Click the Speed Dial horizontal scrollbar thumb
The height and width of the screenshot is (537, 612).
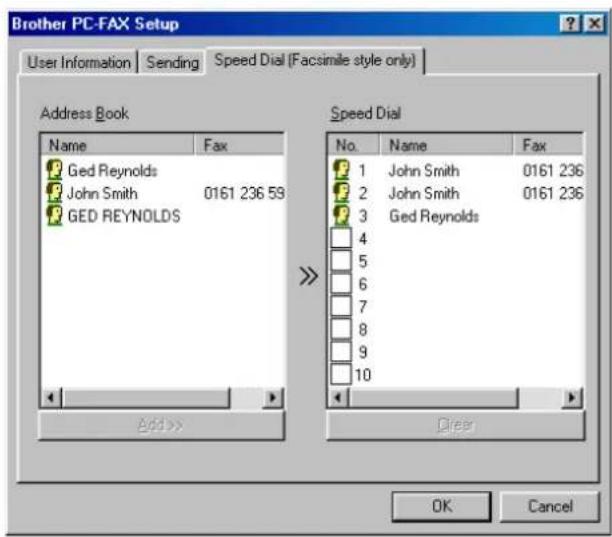click(434, 398)
